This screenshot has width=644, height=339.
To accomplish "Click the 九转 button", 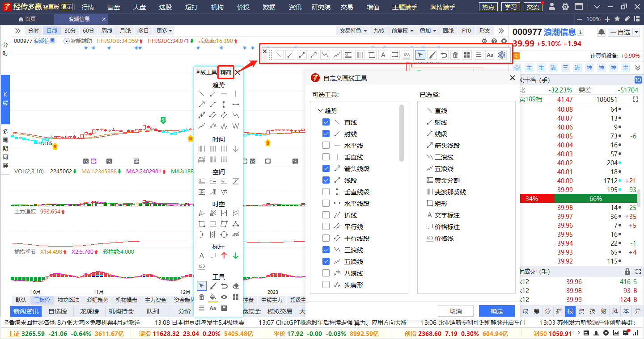I will click(378, 31).
